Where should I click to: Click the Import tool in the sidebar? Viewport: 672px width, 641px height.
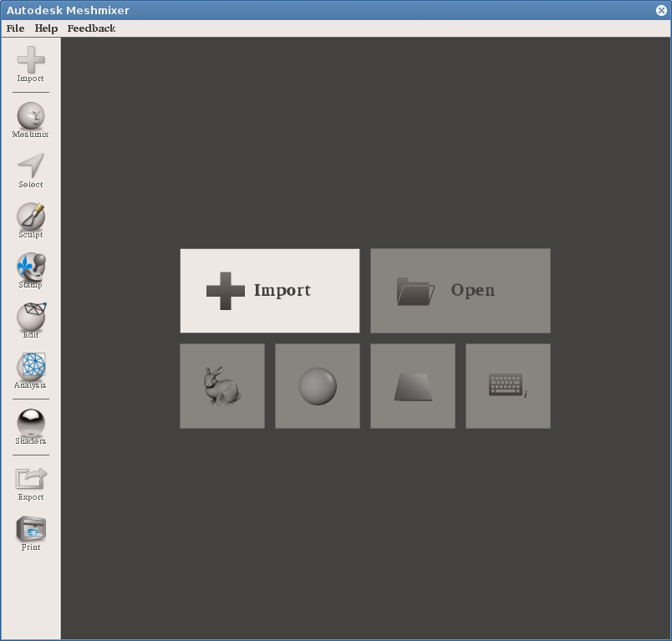coord(30,64)
